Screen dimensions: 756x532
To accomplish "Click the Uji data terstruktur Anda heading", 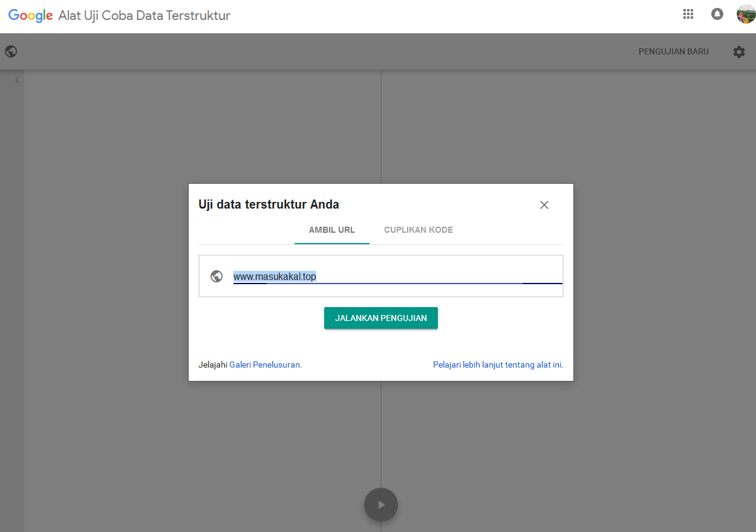I will pyautogui.click(x=269, y=204).
